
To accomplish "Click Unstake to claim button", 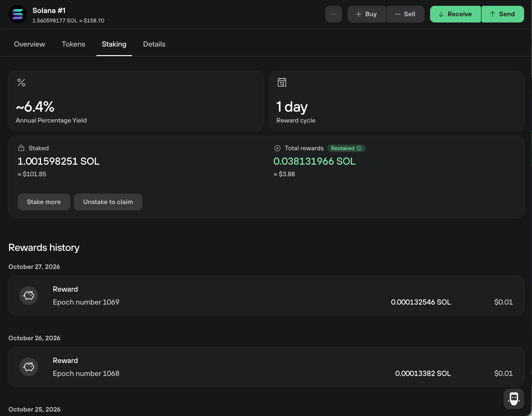I will (108, 202).
